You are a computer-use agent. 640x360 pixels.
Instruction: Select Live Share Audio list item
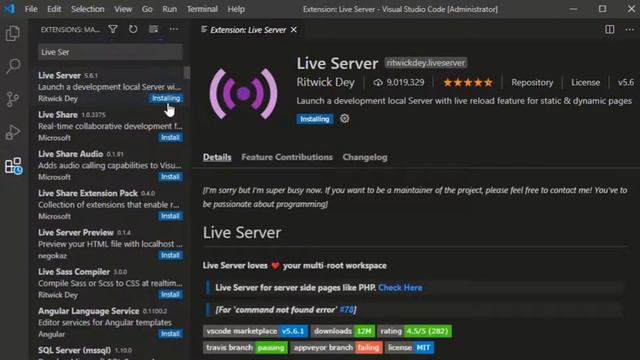(110, 165)
